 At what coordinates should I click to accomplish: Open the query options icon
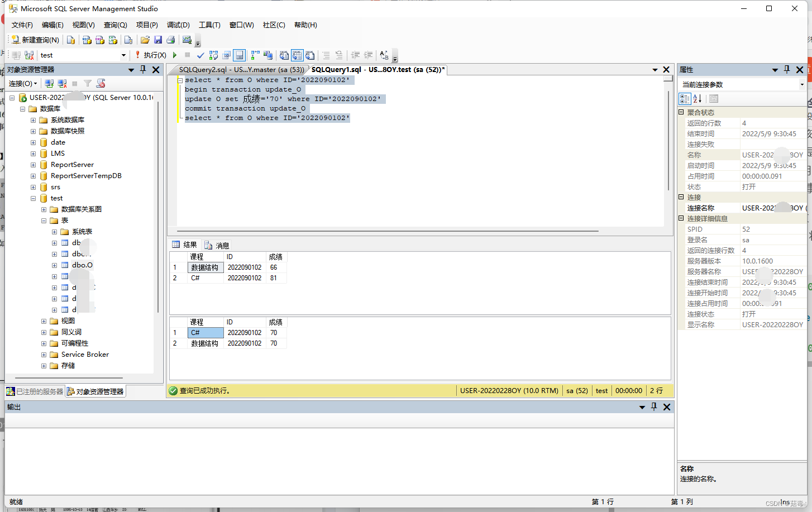pos(226,55)
